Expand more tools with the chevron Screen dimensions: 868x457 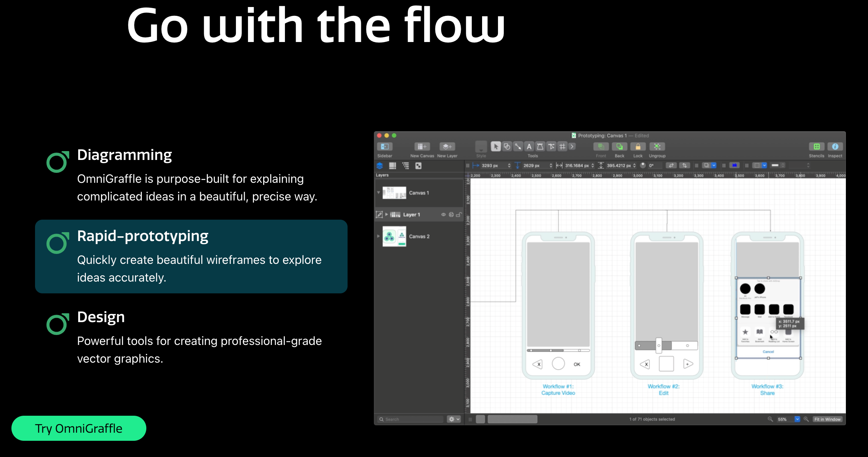point(572,147)
